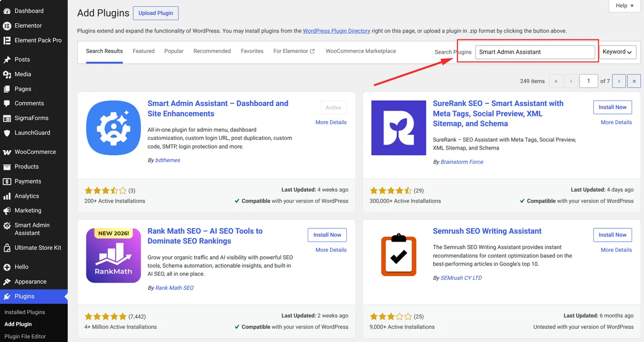Click the Elementor sidebar icon
The width and height of the screenshot is (644, 342).
7,26
